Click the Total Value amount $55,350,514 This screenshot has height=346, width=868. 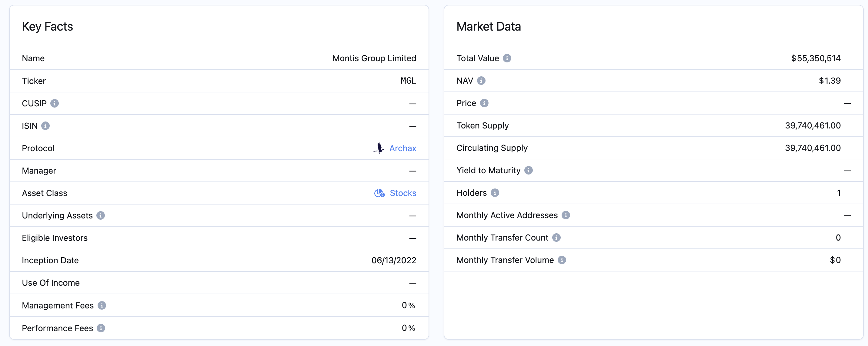click(816, 58)
